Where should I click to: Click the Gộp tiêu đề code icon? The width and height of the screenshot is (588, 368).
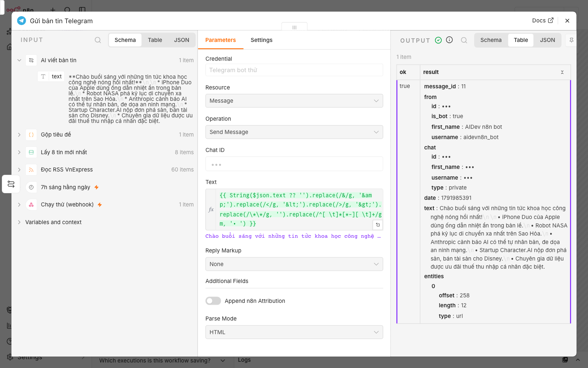pyautogui.click(x=31, y=135)
